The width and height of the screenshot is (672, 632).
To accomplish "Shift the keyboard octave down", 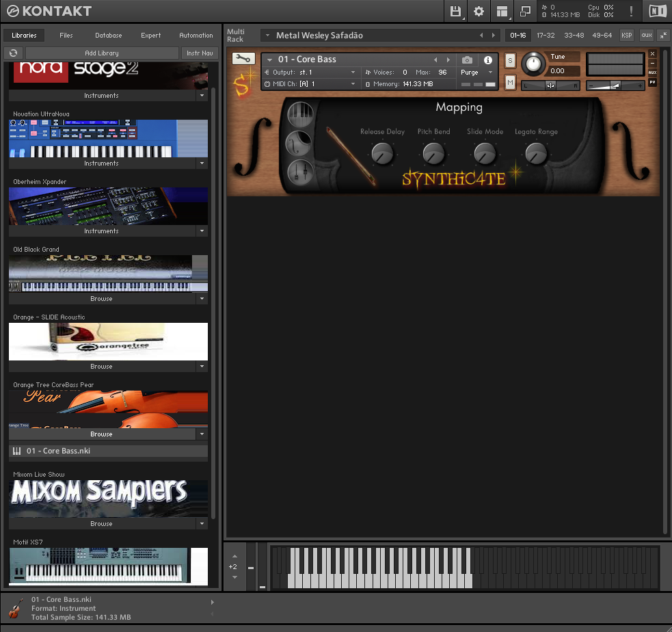I will 234,577.
